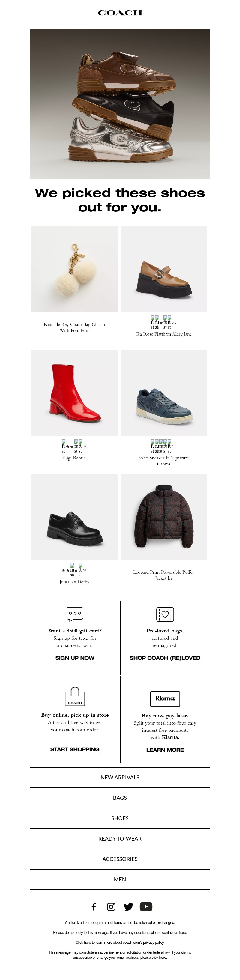
Task: Open the Tea Rose Platform Mary Jane image
Action: (x=163, y=269)
